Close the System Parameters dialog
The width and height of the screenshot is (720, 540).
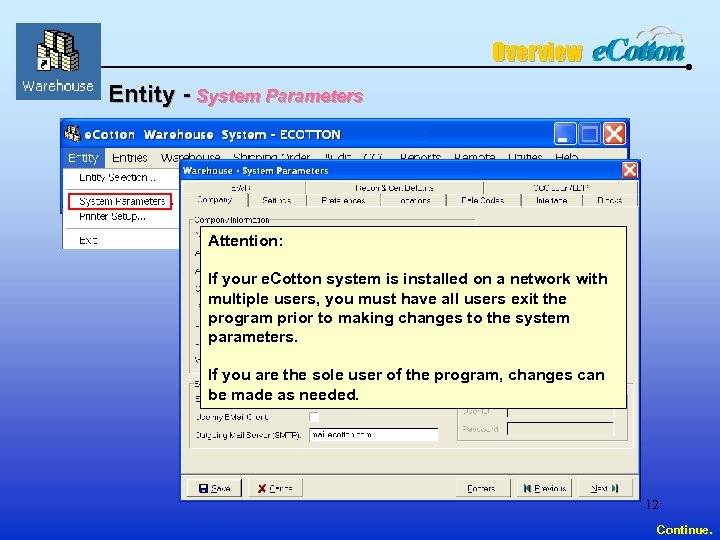coord(630,170)
